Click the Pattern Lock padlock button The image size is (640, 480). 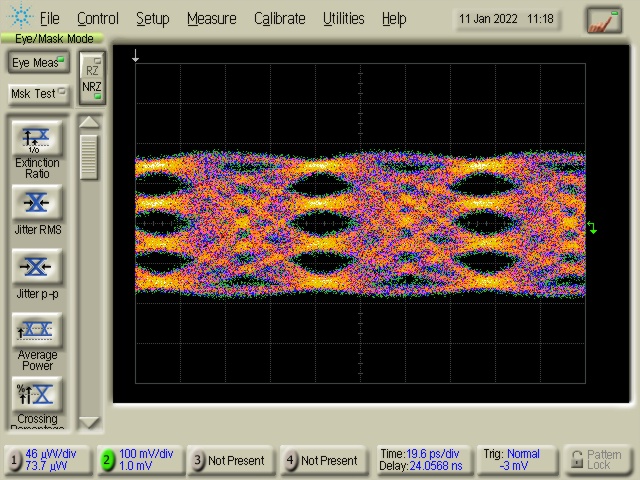coord(598,460)
